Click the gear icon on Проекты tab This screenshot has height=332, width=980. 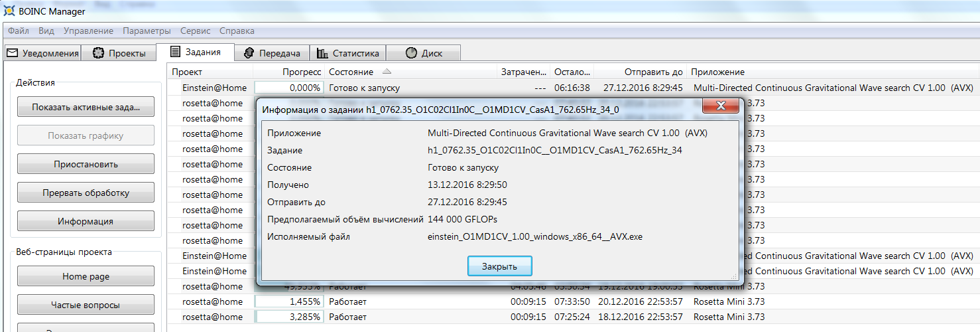point(98,53)
